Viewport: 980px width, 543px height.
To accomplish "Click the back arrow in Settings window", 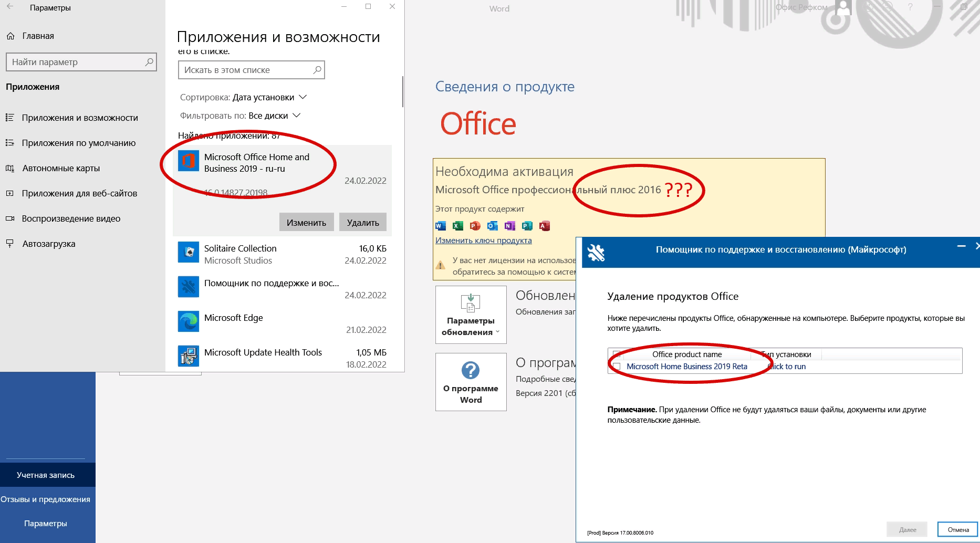I will coord(10,7).
